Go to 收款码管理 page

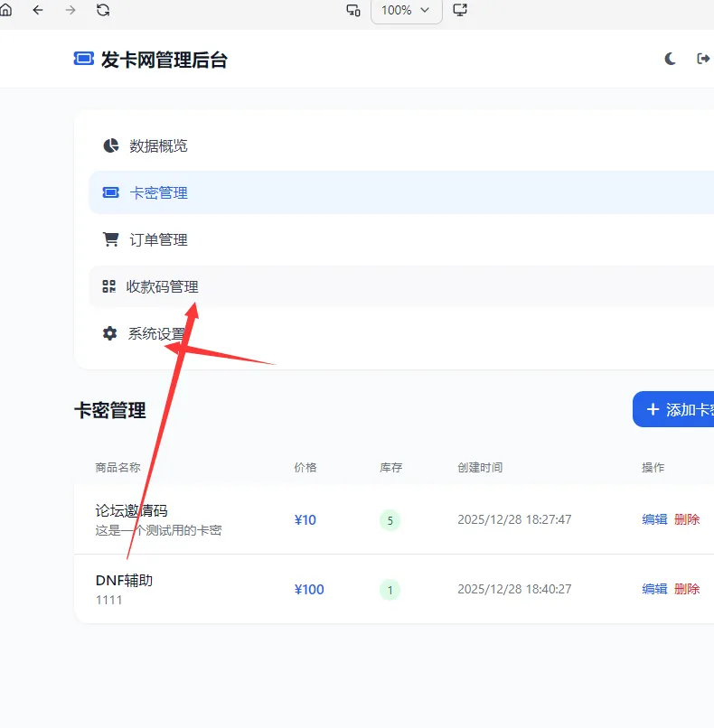click(162, 286)
